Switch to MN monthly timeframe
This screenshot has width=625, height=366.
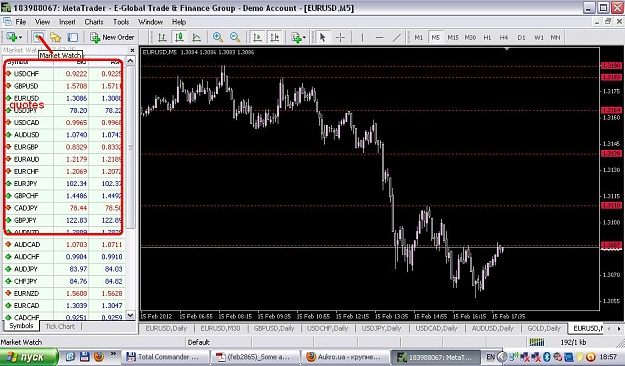[555, 37]
